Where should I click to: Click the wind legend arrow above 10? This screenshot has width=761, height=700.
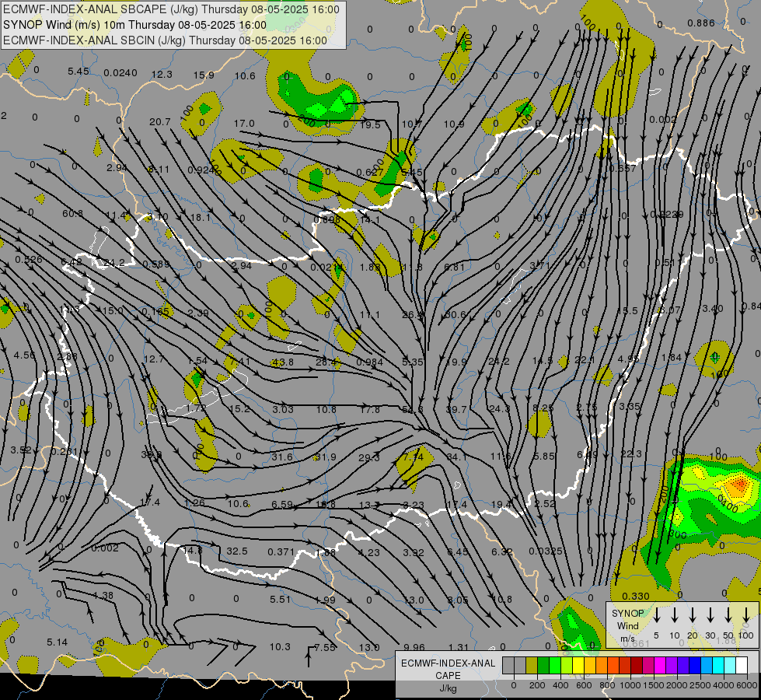[674, 614]
